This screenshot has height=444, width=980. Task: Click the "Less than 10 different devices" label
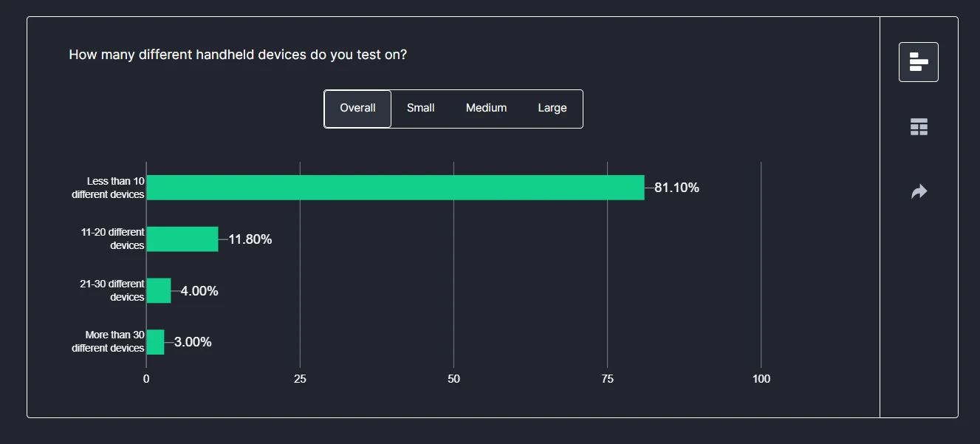107,187
